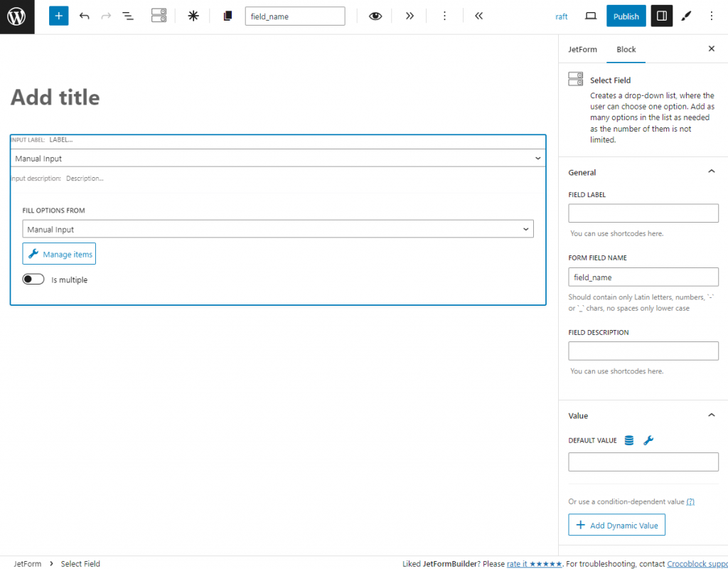Open Styles with the paintbrush icon
The width and height of the screenshot is (728, 569).
coord(685,15)
